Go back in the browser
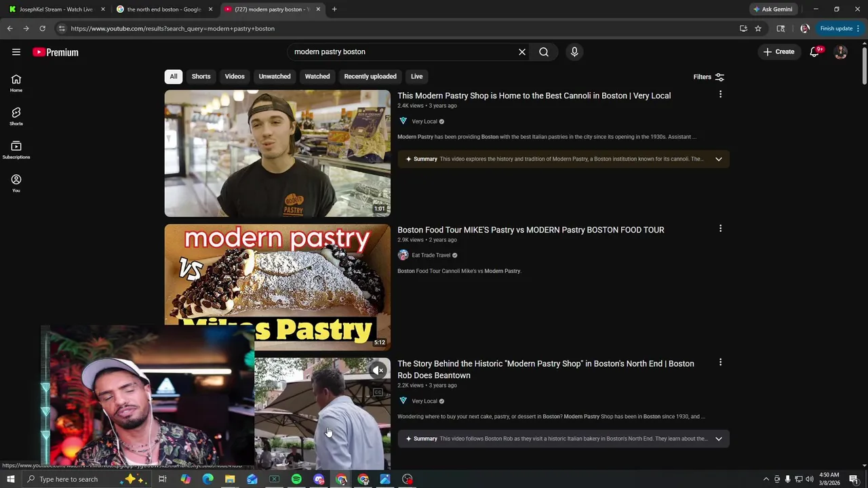 9,28
